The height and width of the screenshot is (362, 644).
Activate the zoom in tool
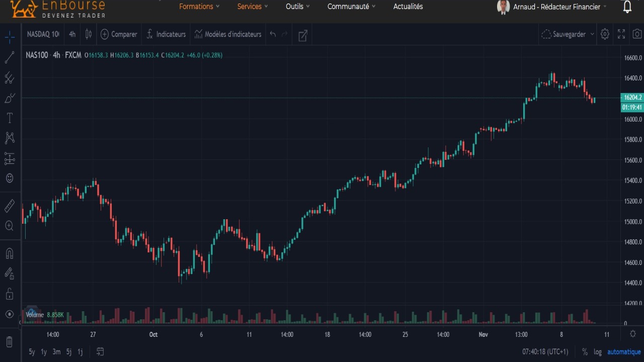coord(10,226)
